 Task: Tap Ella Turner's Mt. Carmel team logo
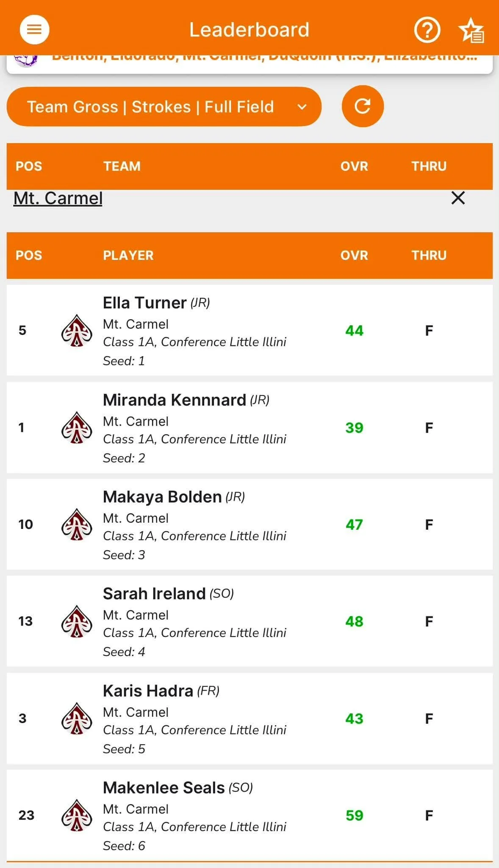77,331
